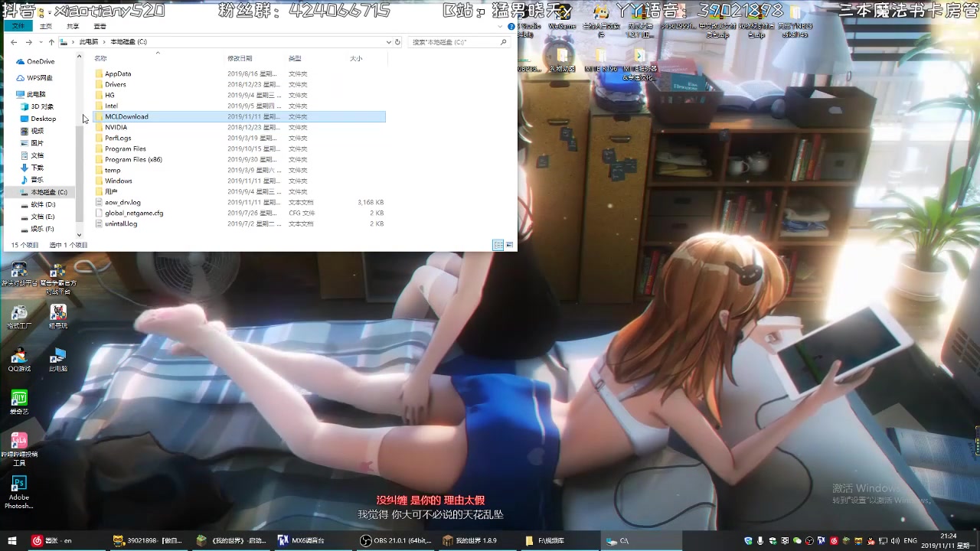The image size is (980, 551).
Task: Open 爱奇艺 desktop shortcut
Action: point(19,403)
